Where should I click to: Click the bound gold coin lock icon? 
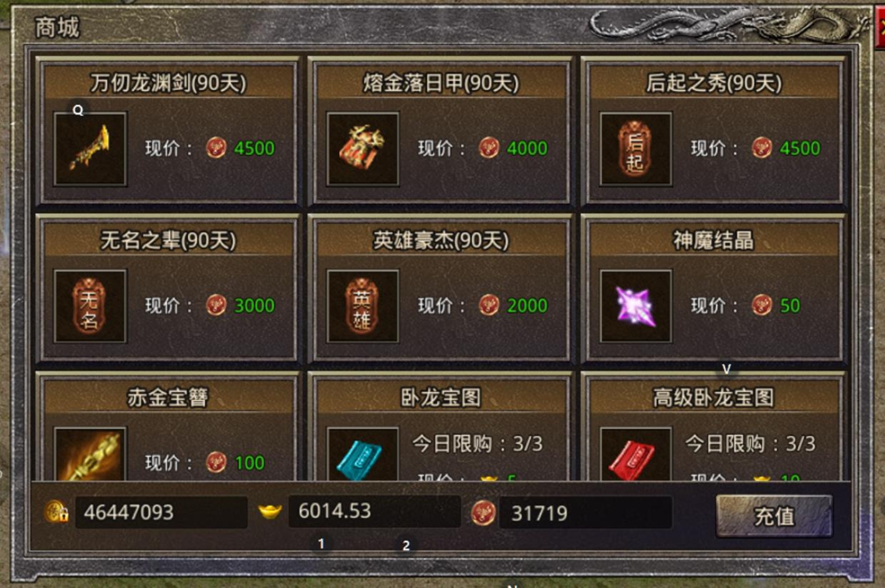coord(57,512)
